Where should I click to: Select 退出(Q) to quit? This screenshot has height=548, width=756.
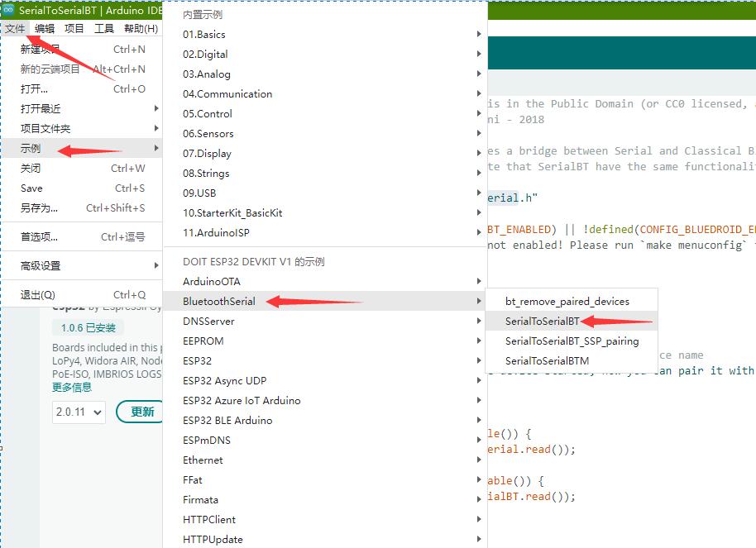pyautogui.click(x=83, y=294)
